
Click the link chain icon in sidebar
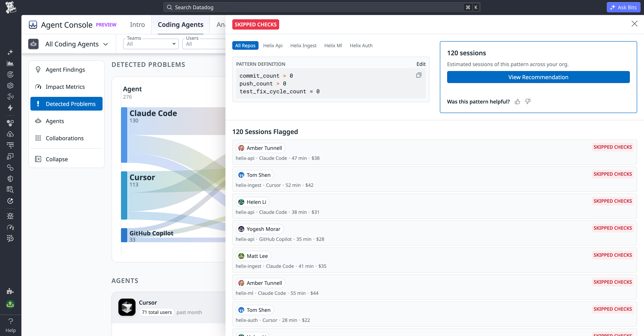[x=10, y=167]
